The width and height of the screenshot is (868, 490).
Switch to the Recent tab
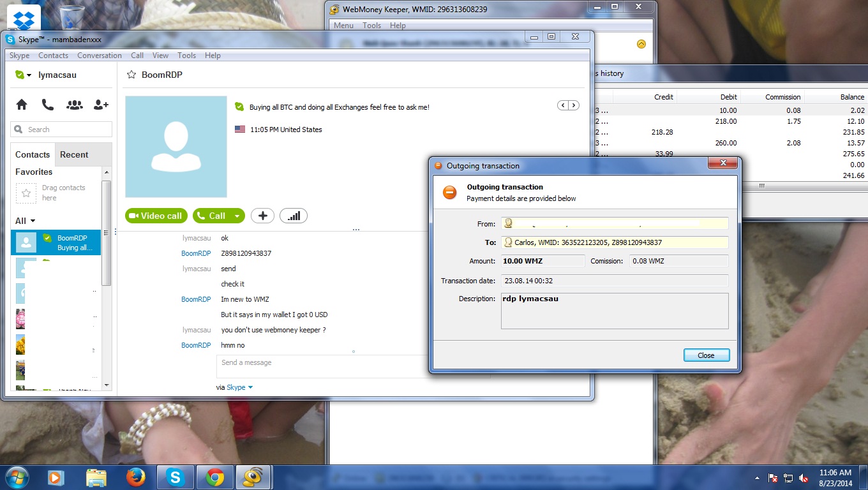(x=74, y=154)
